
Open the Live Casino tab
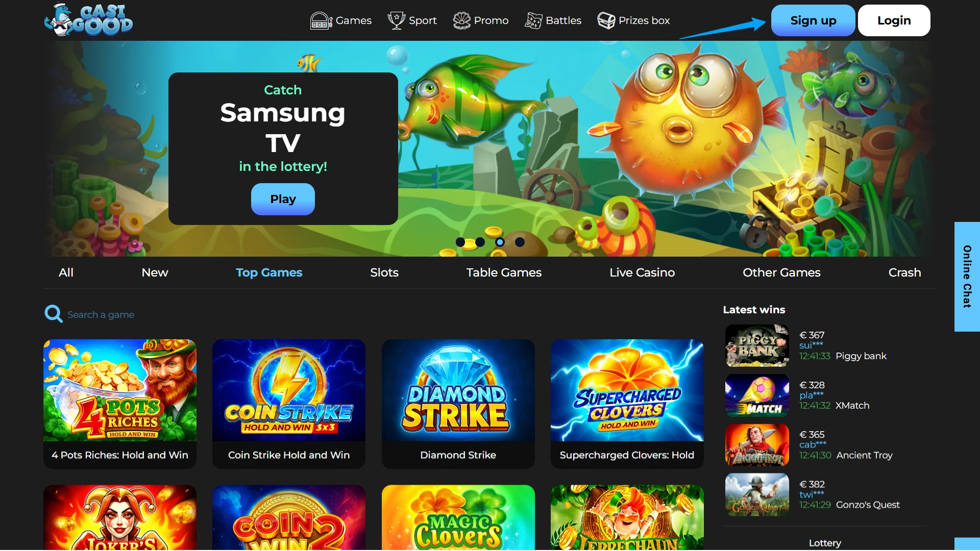pyautogui.click(x=642, y=272)
